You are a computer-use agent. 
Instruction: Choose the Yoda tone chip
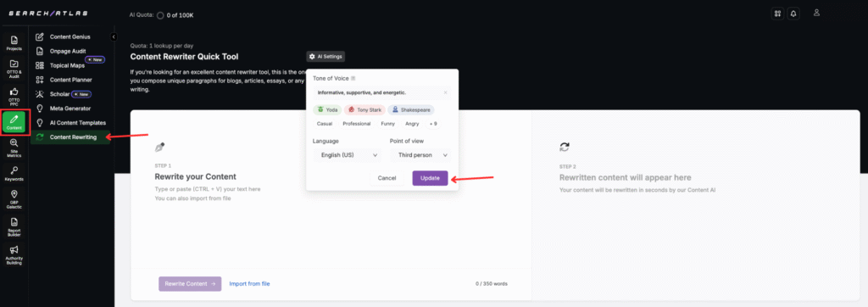(x=327, y=109)
